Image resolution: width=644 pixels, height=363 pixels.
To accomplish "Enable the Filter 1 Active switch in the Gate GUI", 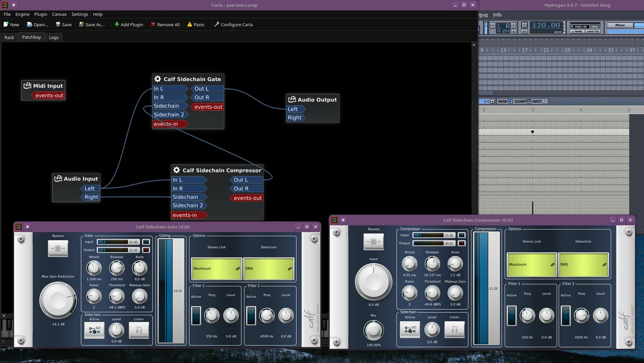I will point(196,316).
